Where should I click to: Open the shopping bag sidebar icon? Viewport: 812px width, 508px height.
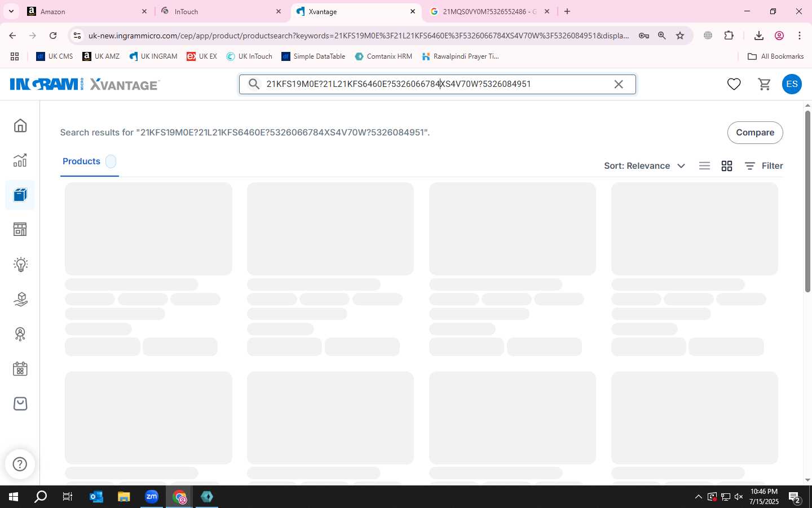20,404
